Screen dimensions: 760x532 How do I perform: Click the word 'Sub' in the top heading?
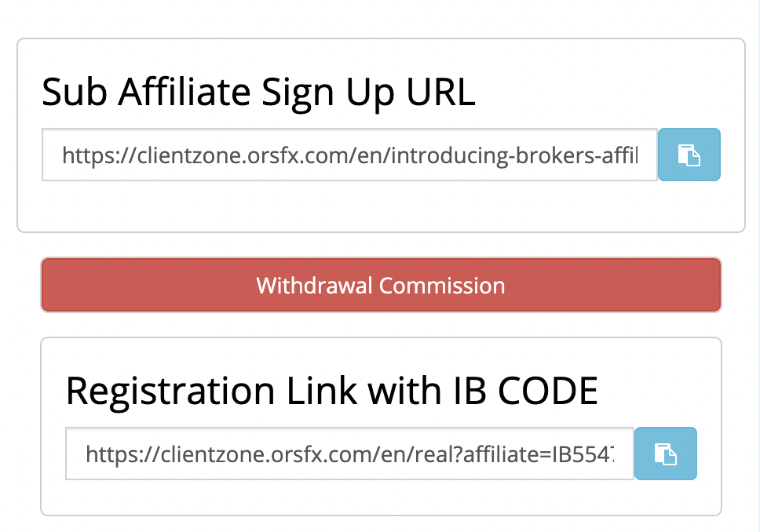click(73, 93)
